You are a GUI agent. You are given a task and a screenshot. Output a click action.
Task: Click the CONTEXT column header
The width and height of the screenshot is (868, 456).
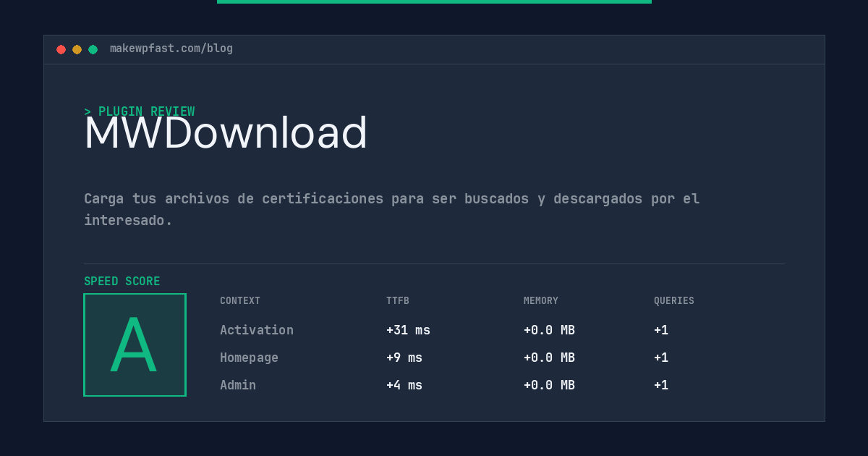(x=240, y=301)
